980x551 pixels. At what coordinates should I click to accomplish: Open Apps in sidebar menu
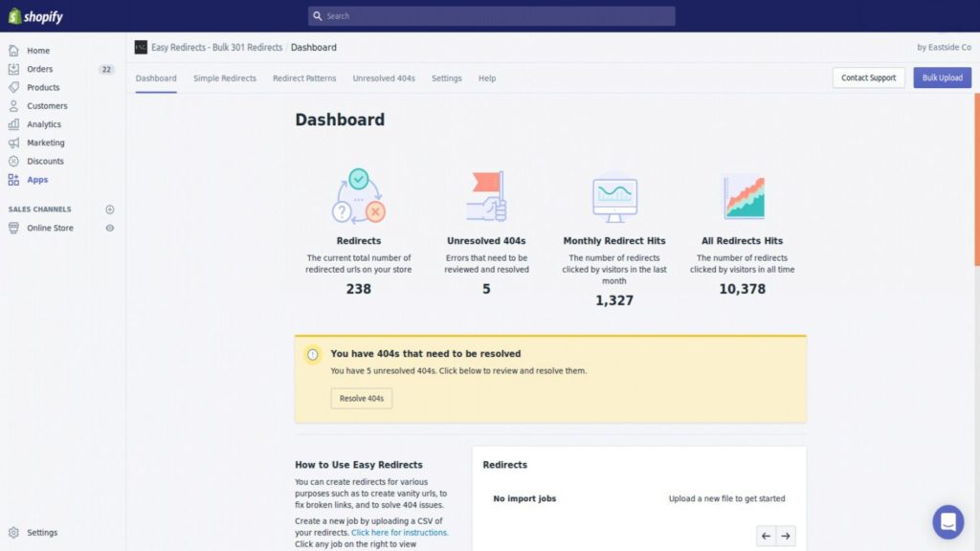37,179
